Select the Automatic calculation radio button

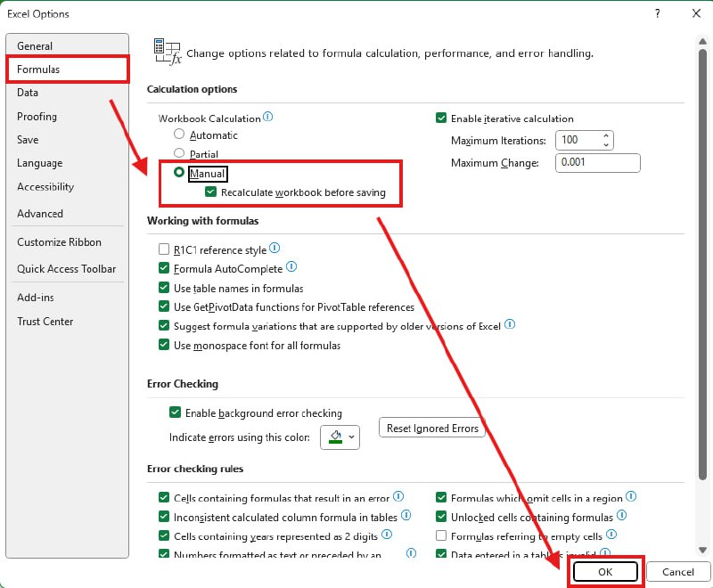tap(179, 135)
